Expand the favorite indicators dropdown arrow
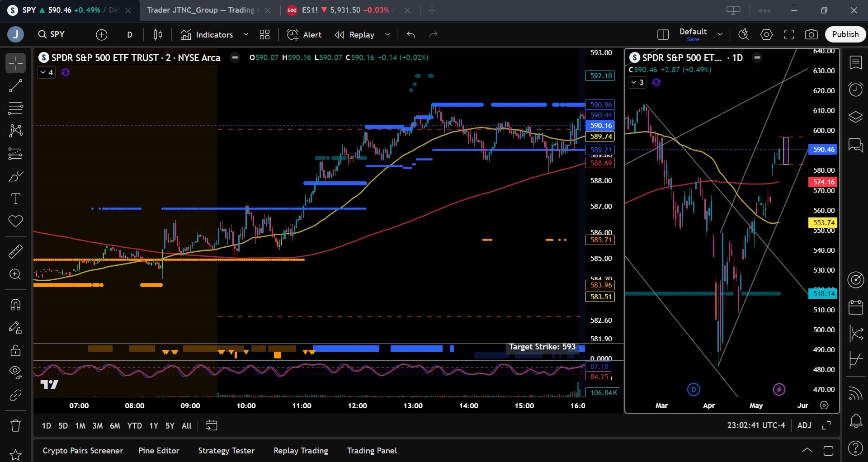Image resolution: width=868 pixels, height=462 pixels. [x=246, y=34]
